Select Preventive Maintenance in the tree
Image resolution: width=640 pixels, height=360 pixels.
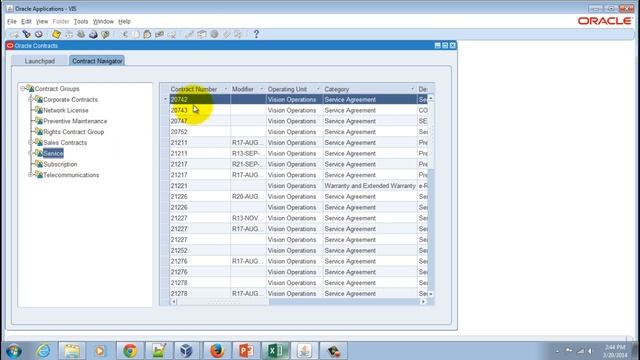(75, 121)
